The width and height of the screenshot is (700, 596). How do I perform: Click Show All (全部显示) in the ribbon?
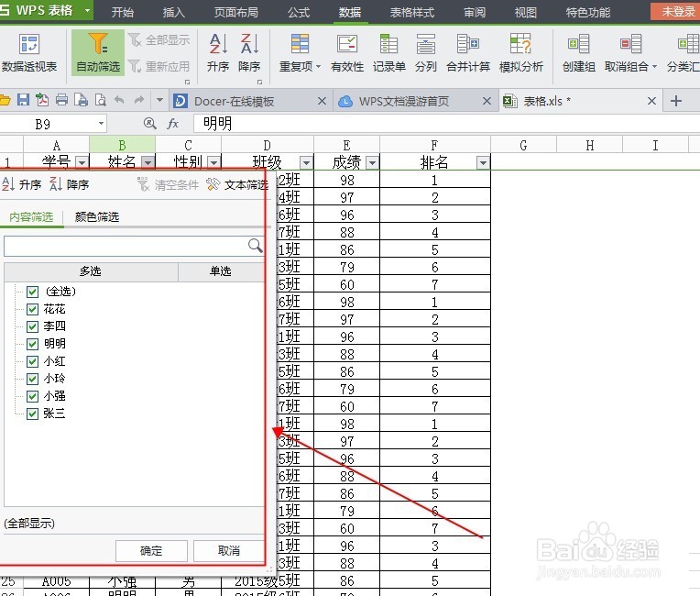click(159, 40)
